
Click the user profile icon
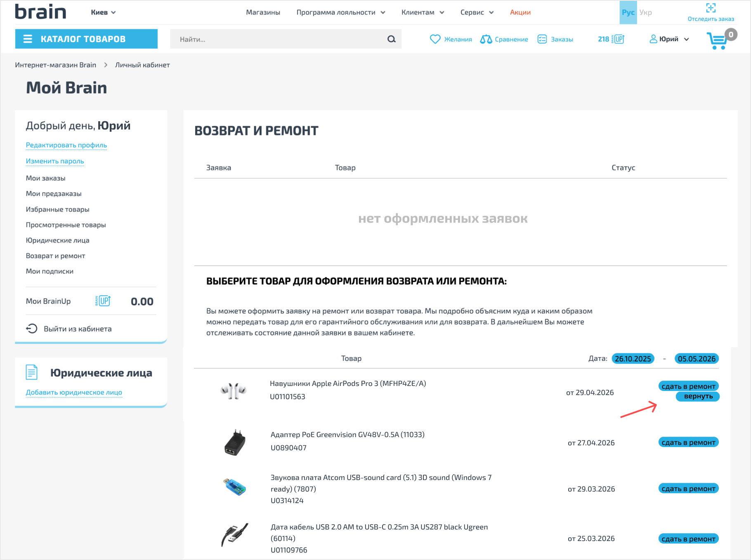(653, 39)
